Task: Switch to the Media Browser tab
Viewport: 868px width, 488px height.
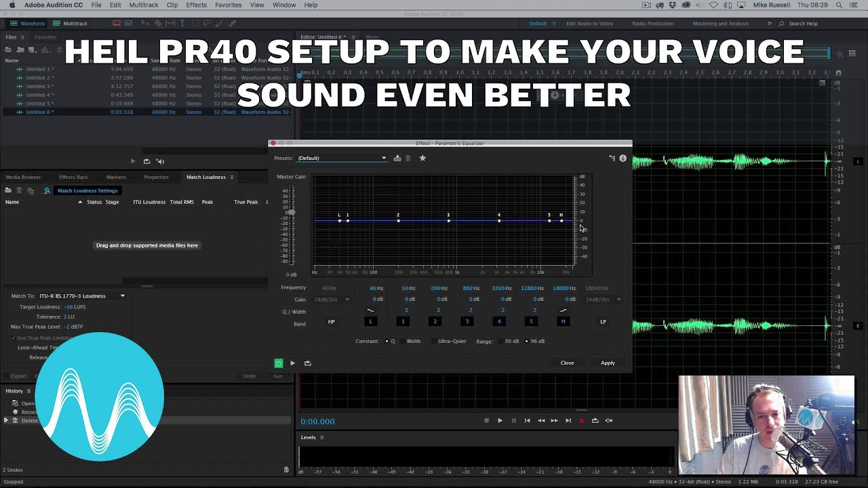Action: click(x=23, y=178)
